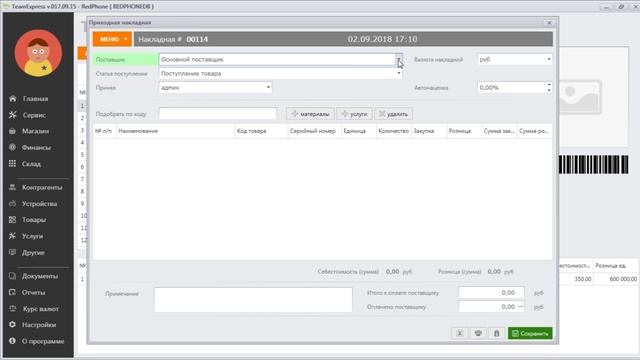Click the Сумма зак... column header
This screenshot has height=360, width=640.
click(499, 131)
